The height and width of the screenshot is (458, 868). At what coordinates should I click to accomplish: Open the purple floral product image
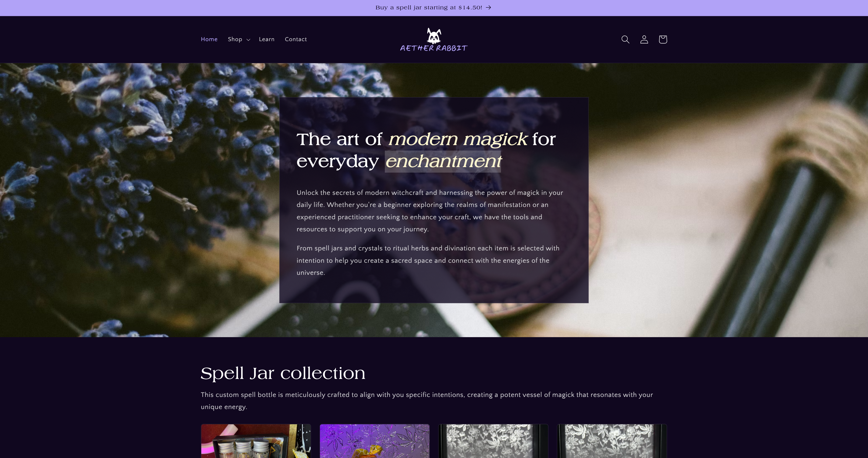(374, 441)
